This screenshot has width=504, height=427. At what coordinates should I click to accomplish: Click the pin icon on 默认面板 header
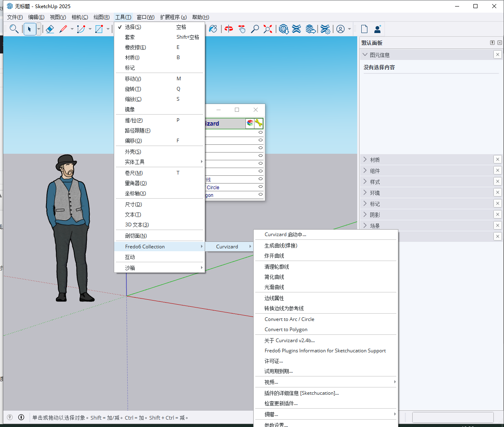[x=492, y=42]
